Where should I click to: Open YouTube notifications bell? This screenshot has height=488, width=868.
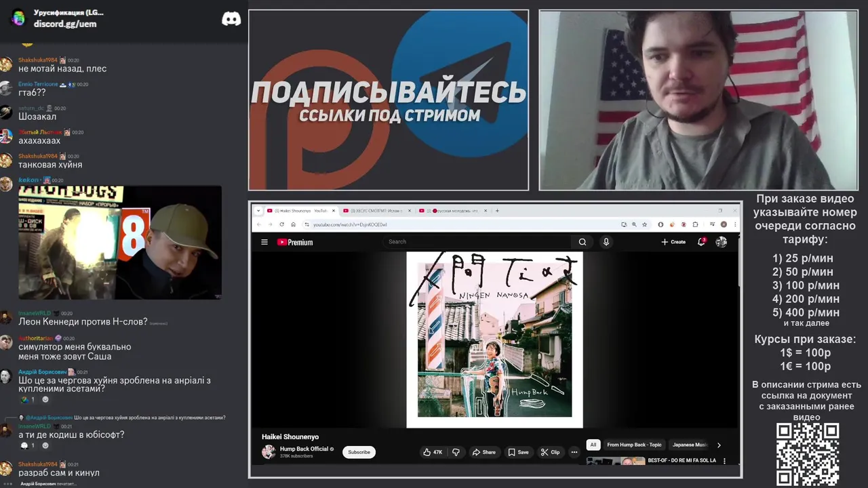click(x=701, y=242)
